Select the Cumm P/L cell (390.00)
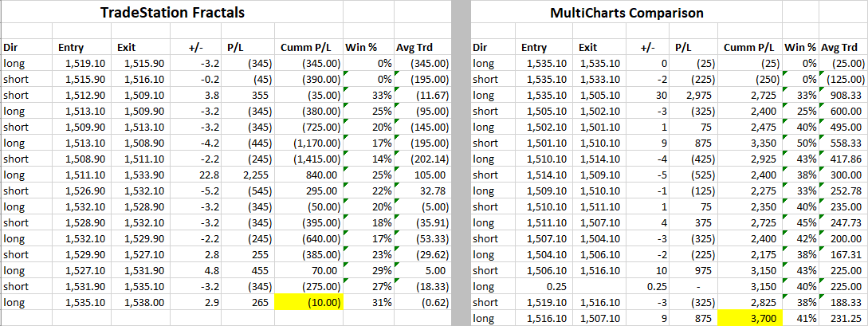 tap(308, 79)
